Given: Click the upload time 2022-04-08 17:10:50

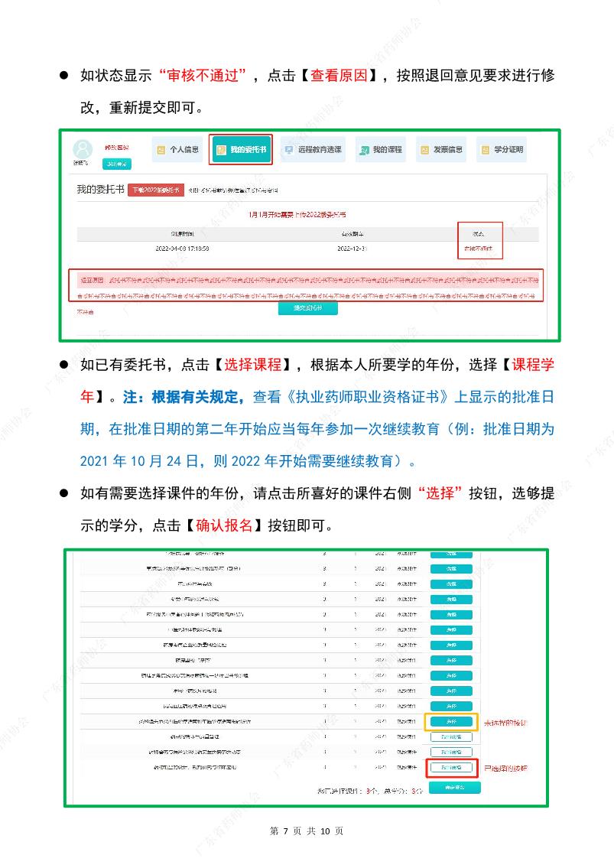Looking at the screenshot, I should tap(182, 249).
